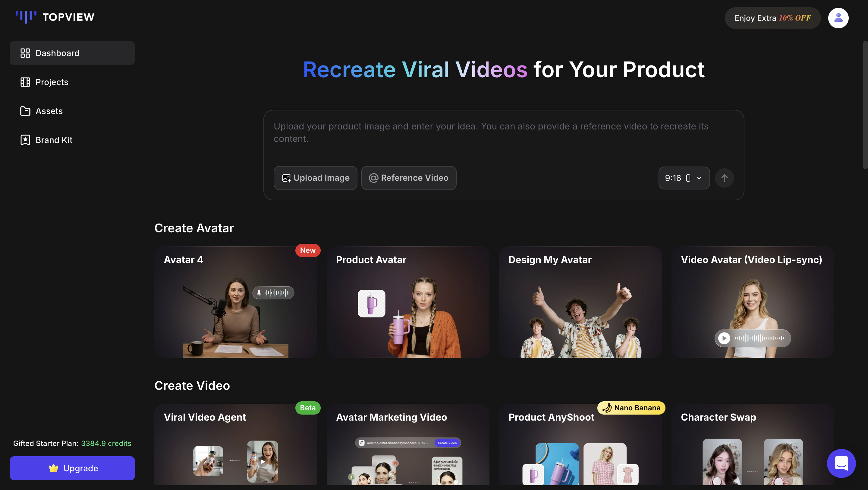Click the Upload Image icon button
868x490 pixels.
point(286,178)
